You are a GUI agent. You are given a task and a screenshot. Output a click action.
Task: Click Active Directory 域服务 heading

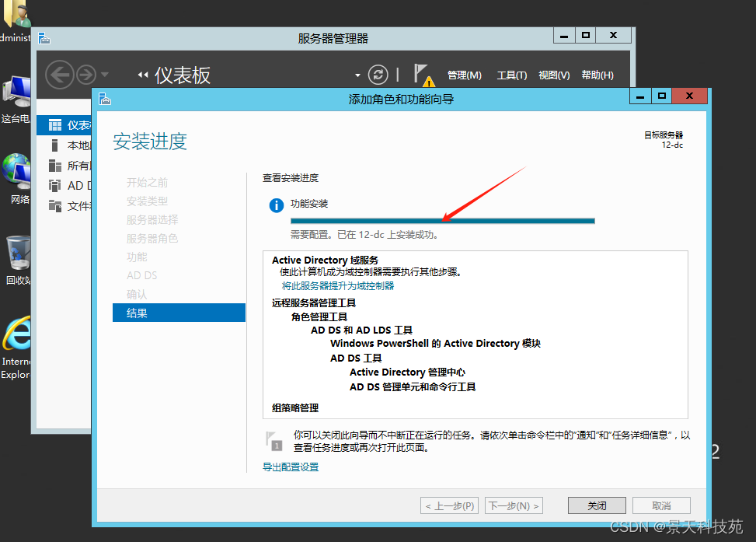(325, 261)
